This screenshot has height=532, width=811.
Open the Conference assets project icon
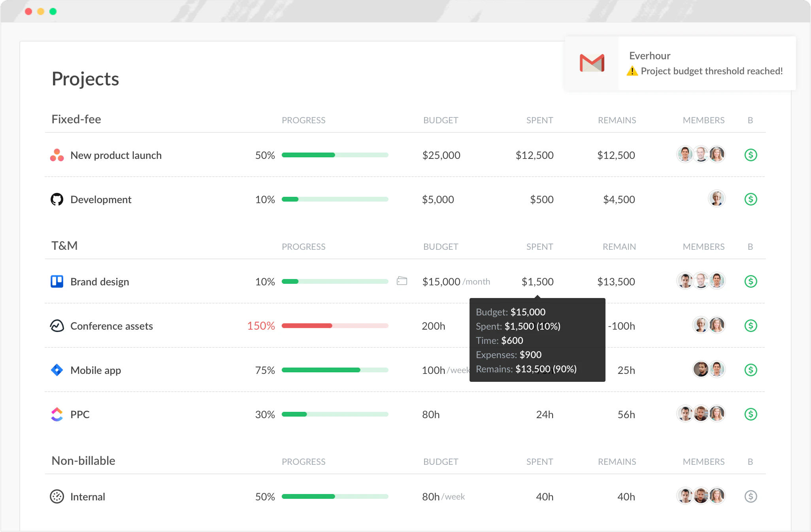coord(57,326)
